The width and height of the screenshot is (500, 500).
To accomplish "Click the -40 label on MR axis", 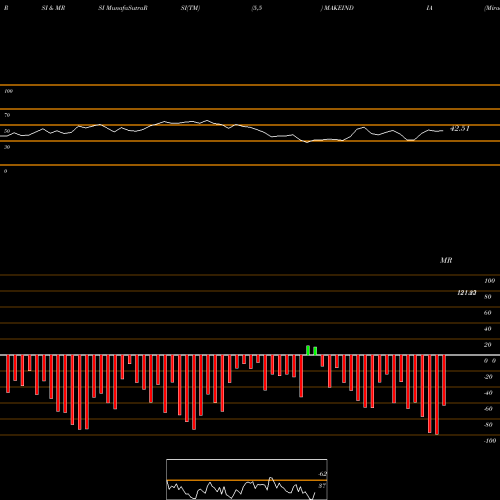I will [488, 393].
